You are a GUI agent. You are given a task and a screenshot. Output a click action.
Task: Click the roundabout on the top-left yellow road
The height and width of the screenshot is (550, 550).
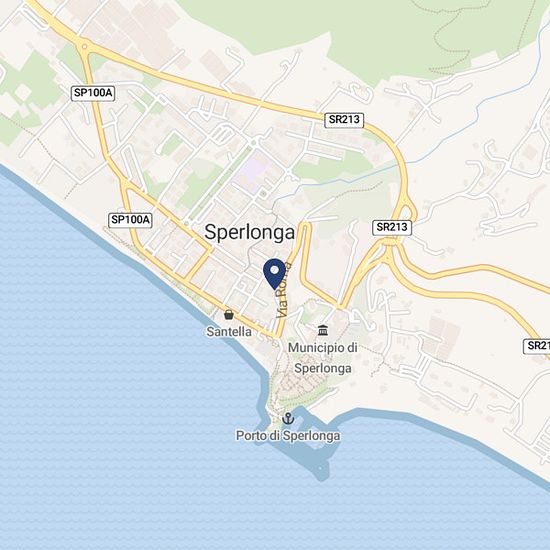84,46
